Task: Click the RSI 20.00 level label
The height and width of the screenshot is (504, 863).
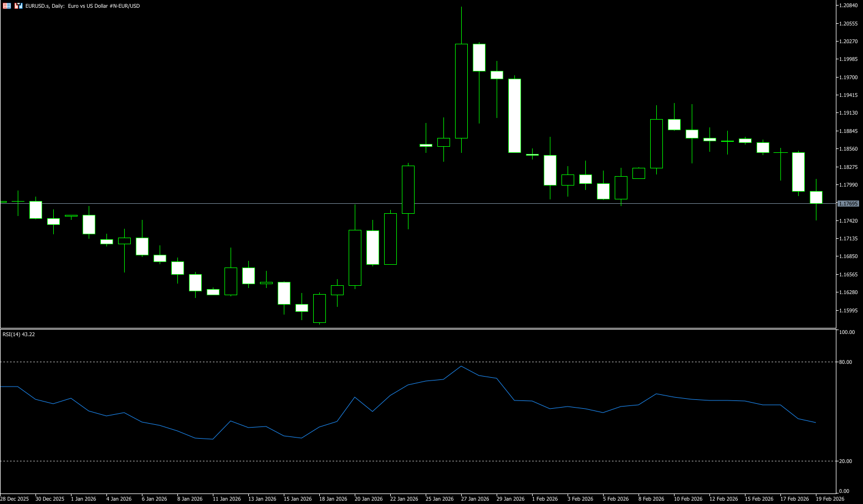Action: [x=846, y=461]
